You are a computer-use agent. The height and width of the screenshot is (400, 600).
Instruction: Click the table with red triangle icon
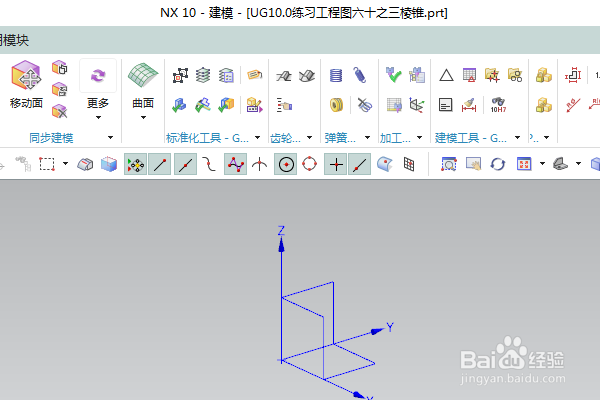pyautogui.click(x=470, y=75)
